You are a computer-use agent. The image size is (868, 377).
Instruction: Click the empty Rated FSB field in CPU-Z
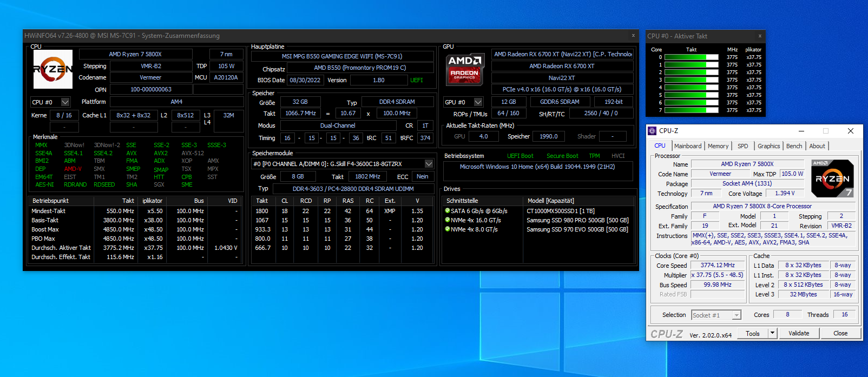tap(718, 294)
